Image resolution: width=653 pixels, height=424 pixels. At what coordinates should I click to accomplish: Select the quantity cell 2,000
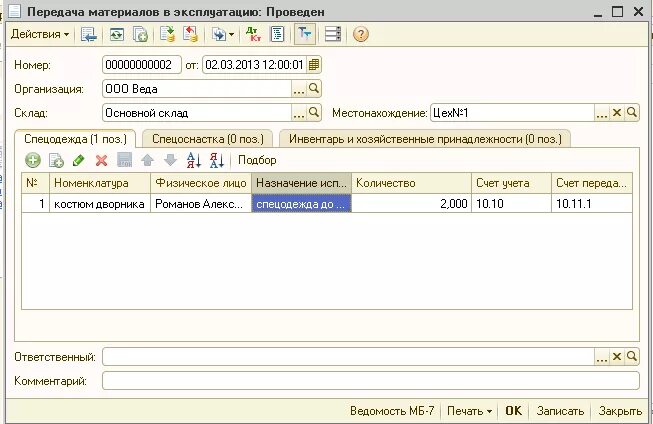(411, 204)
